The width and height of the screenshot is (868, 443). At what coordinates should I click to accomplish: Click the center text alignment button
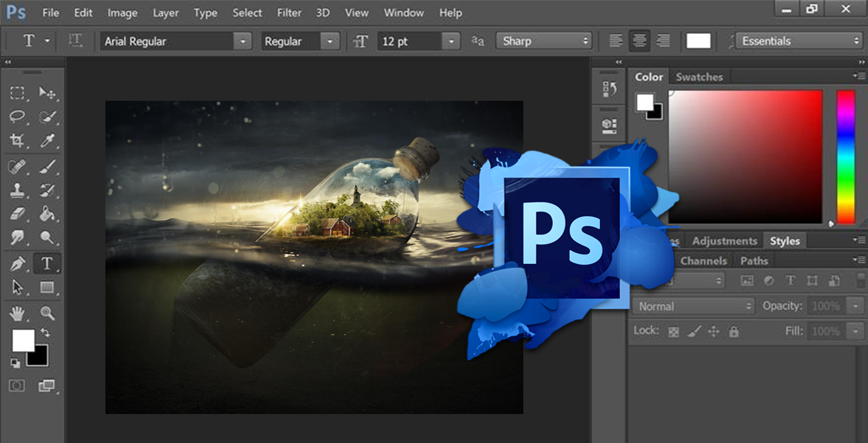pyautogui.click(x=639, y=42)
